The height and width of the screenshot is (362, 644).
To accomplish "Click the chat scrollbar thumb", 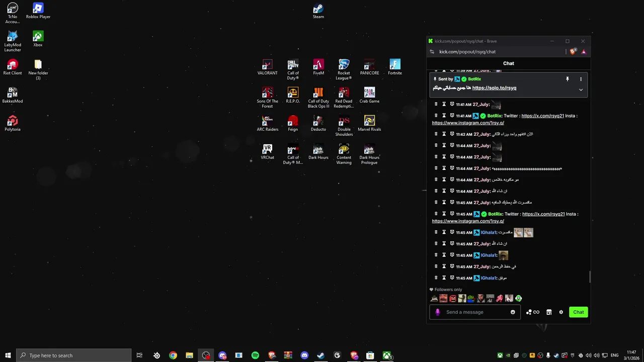I will click(589, 277).
